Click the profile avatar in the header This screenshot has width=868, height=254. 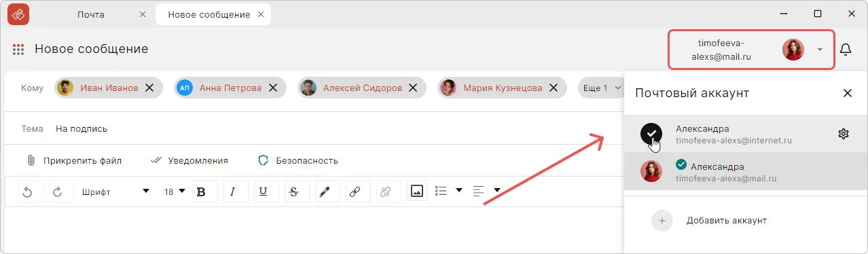(793, 50)
